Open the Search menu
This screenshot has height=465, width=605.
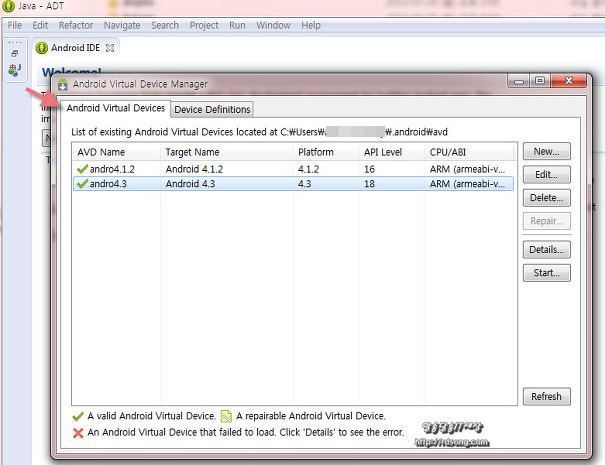click(165, 25)
